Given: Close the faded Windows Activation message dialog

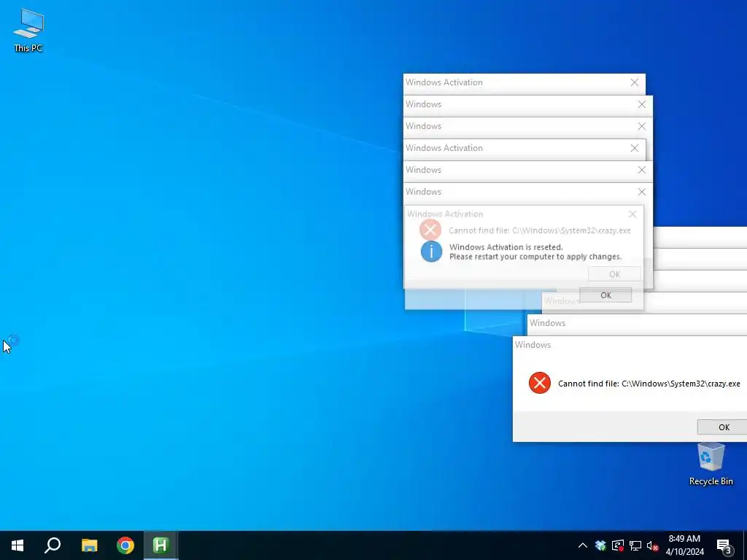Looking at the screenshot, I should coord(632,214).
